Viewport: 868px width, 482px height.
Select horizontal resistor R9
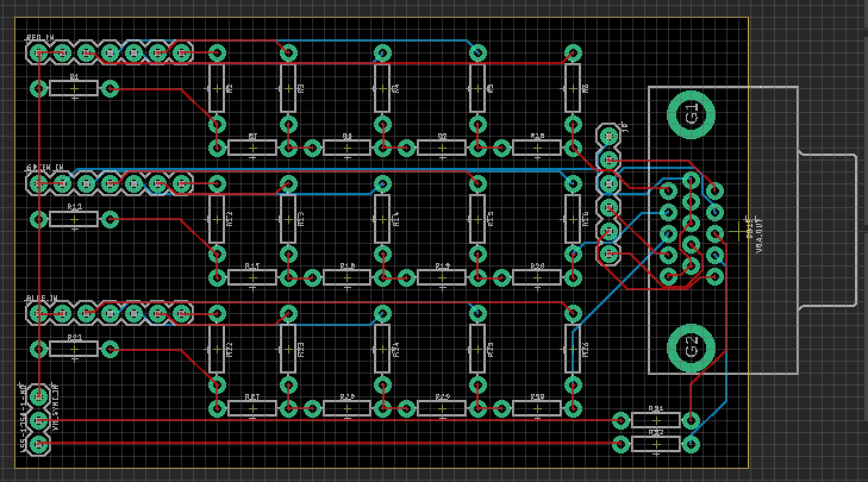point(442,147)
